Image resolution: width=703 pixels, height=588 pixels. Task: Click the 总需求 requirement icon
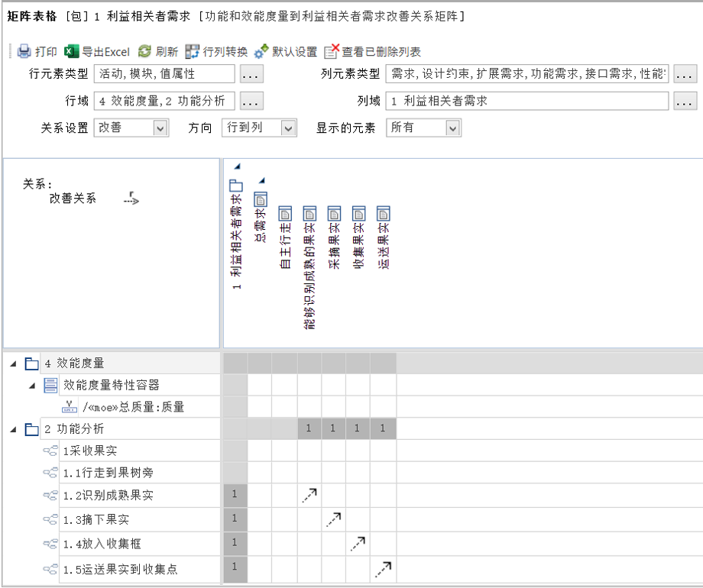(x=260, y=199)
